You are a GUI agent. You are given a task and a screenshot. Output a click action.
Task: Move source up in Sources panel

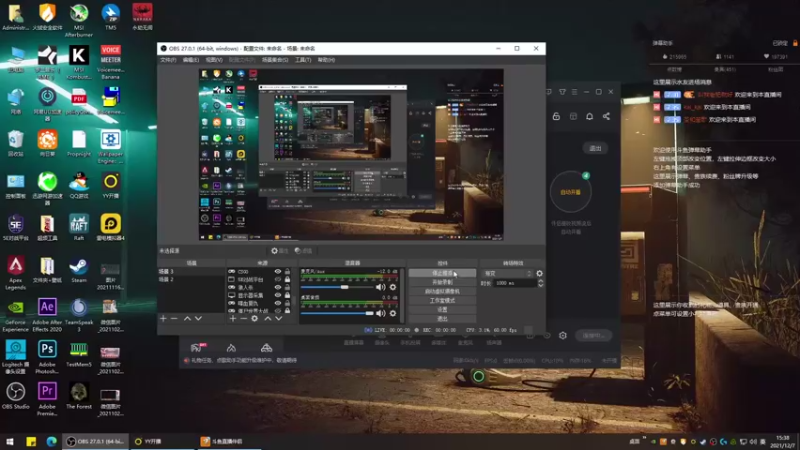click(268, 318)
